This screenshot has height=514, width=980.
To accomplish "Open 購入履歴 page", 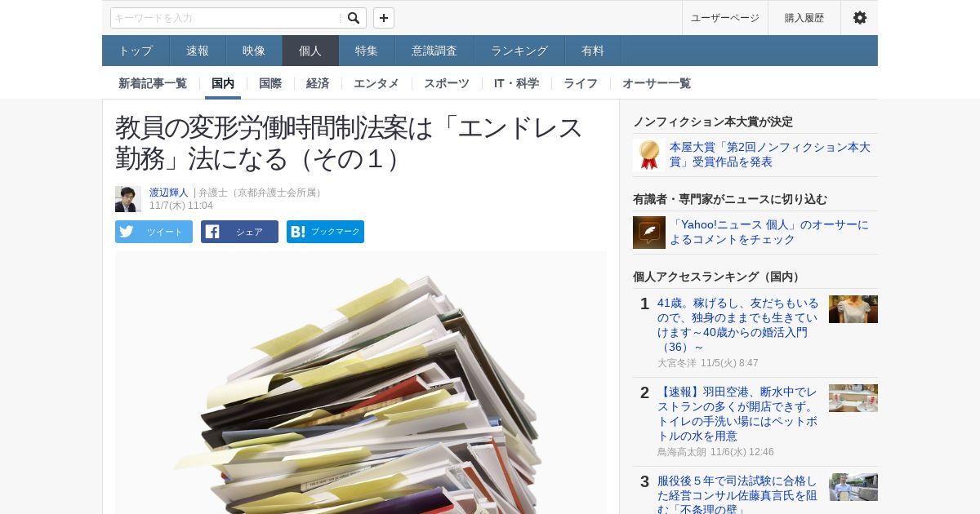I will click(x=804, y=18).
